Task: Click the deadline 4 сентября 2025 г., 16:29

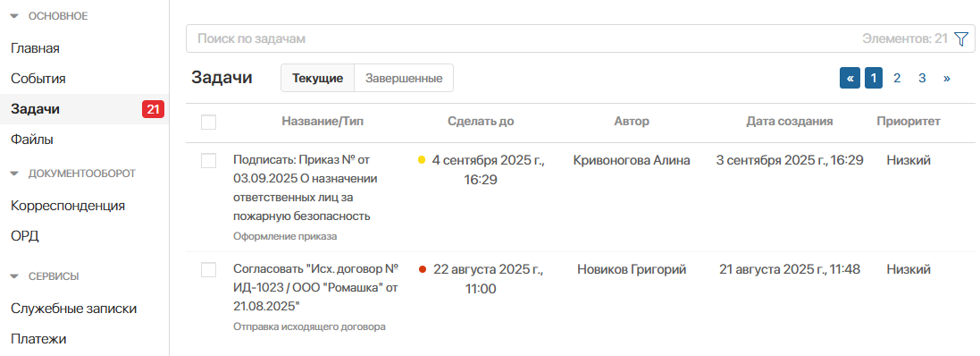Action: (x=488, y=170)
